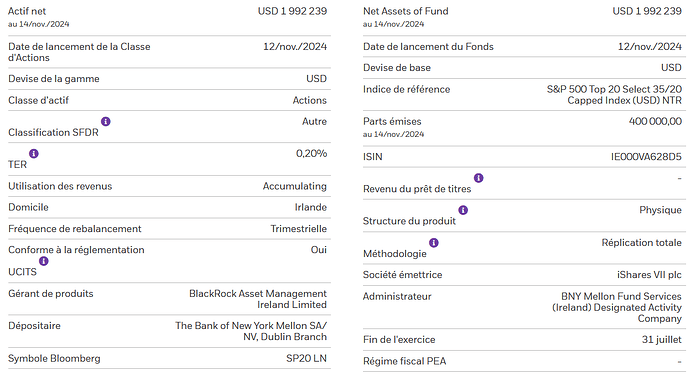The height and width of the screenshot is (375, 690).
Task: Select the ISIN code IE000VA628D5
Action: [646, 157]
